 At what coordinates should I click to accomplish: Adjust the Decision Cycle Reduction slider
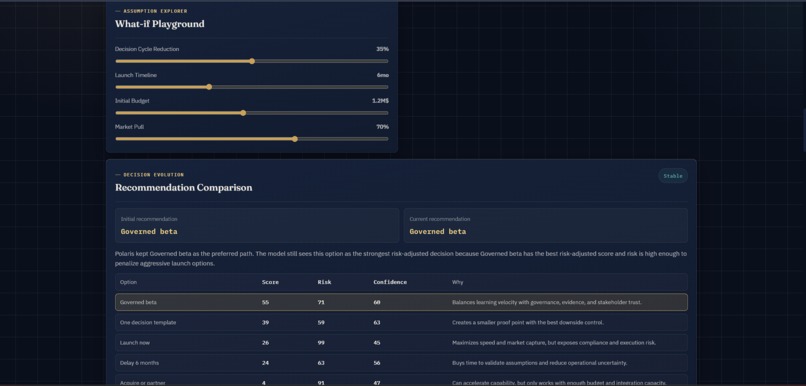click(x=252, y=61)
